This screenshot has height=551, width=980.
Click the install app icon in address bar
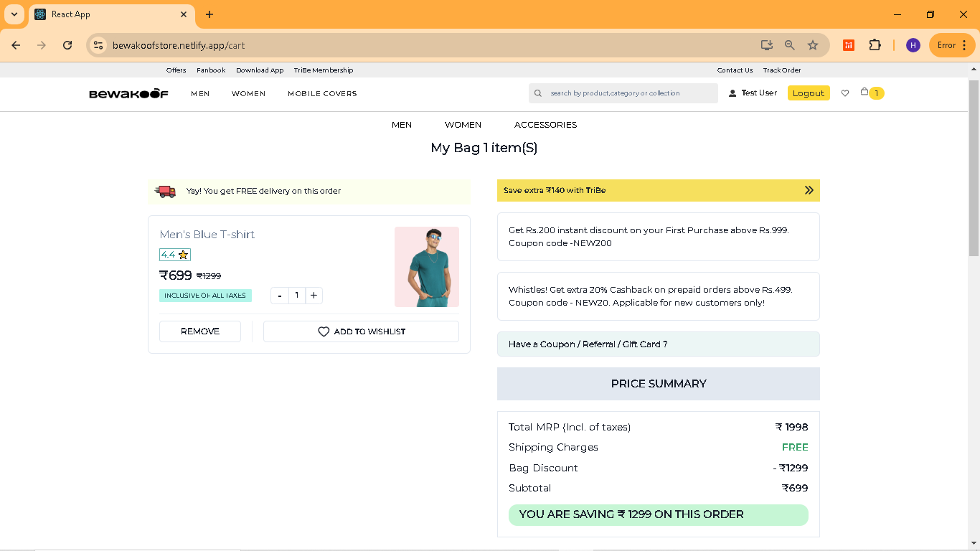pos(767,45)
